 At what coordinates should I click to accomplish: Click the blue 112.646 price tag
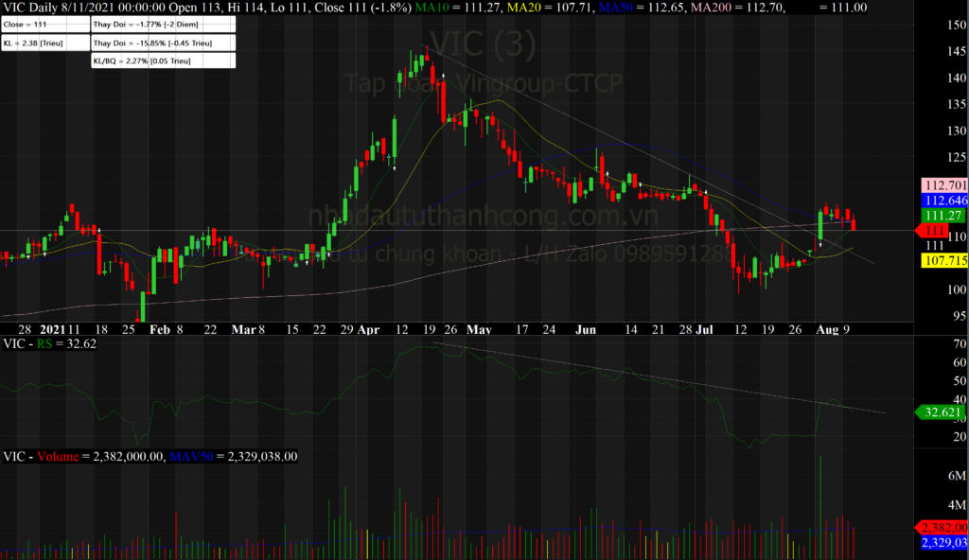pos(944,201)
